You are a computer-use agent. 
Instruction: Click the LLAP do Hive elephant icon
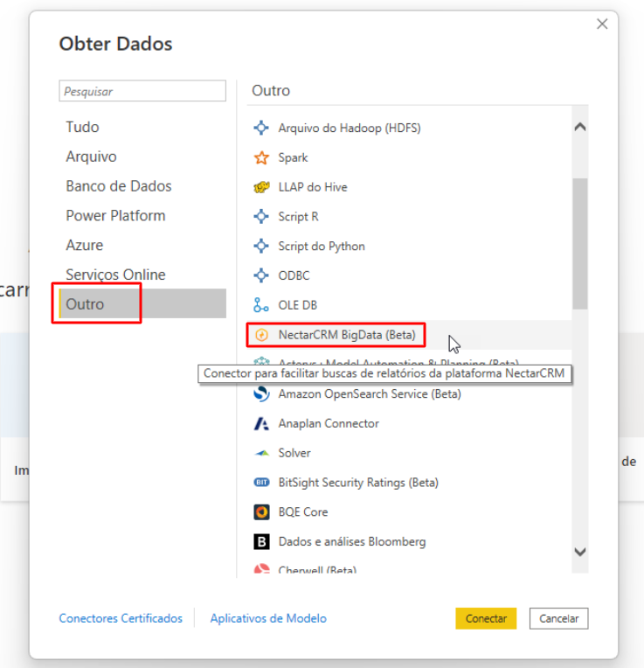point(261,187)
